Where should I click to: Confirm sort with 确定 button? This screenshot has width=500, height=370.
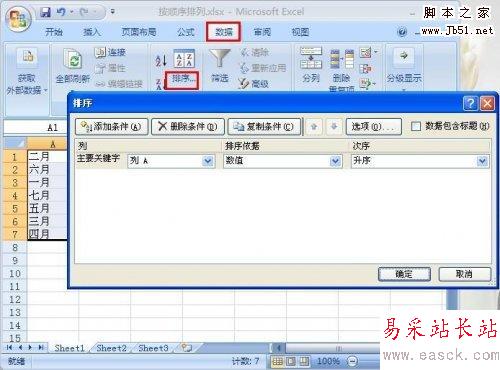(x=404, y=274)
